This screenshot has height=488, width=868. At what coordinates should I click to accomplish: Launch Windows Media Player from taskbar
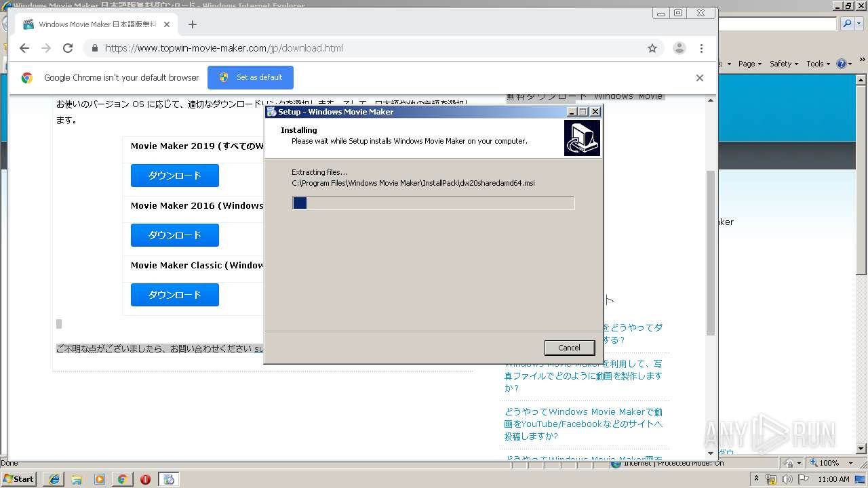click(100, 479)
